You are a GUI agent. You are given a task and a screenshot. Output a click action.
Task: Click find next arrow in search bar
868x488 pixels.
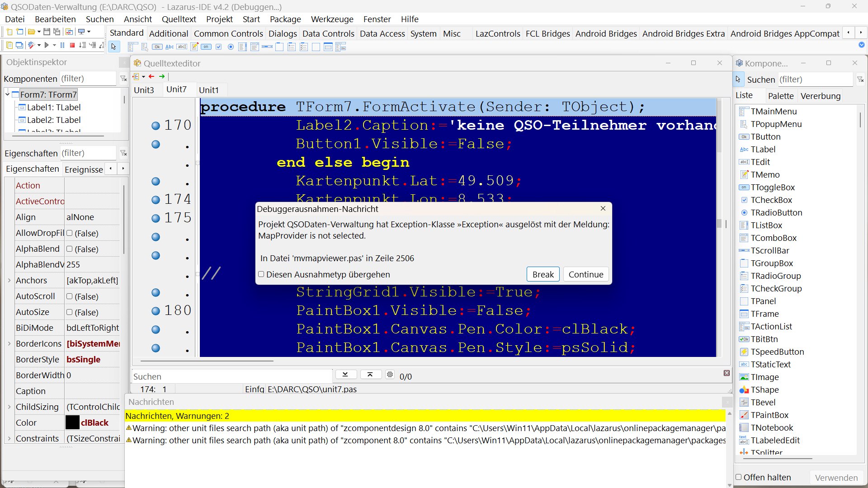pyautogui.click(x=345, y=375)
